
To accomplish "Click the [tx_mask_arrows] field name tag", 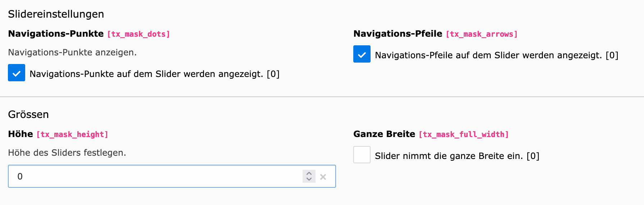I will pos(482,34).
